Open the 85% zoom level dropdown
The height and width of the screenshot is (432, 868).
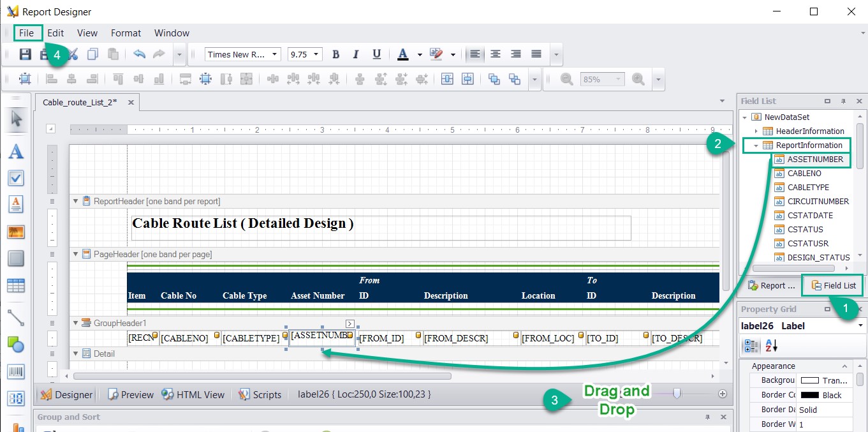click(617, 79)
